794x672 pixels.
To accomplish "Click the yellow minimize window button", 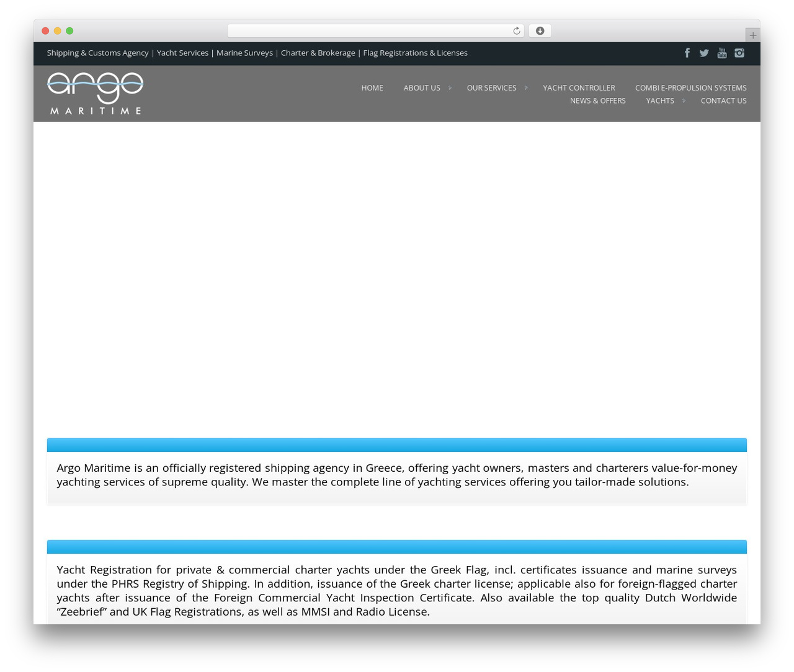I will (x=58, y=31).
